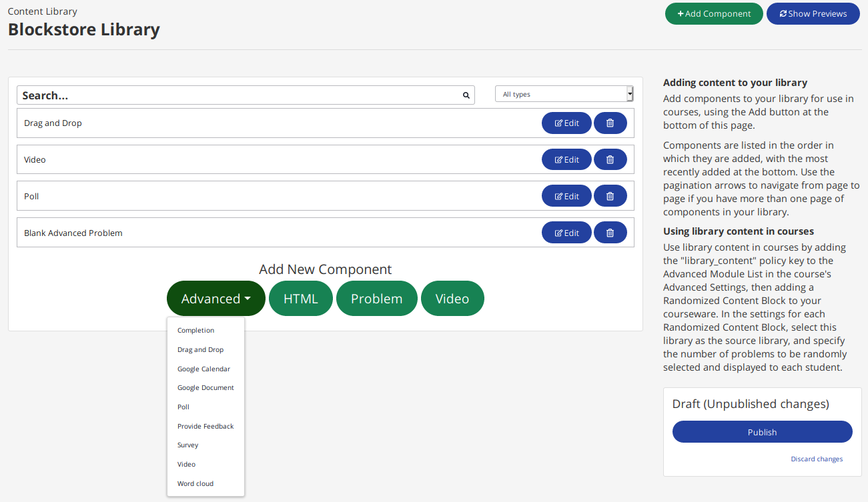Image resolution: width=868 pixels, height=502 pixels.
Task: Choose Google Calendar from Advanced menu
Action: [203, 369]
